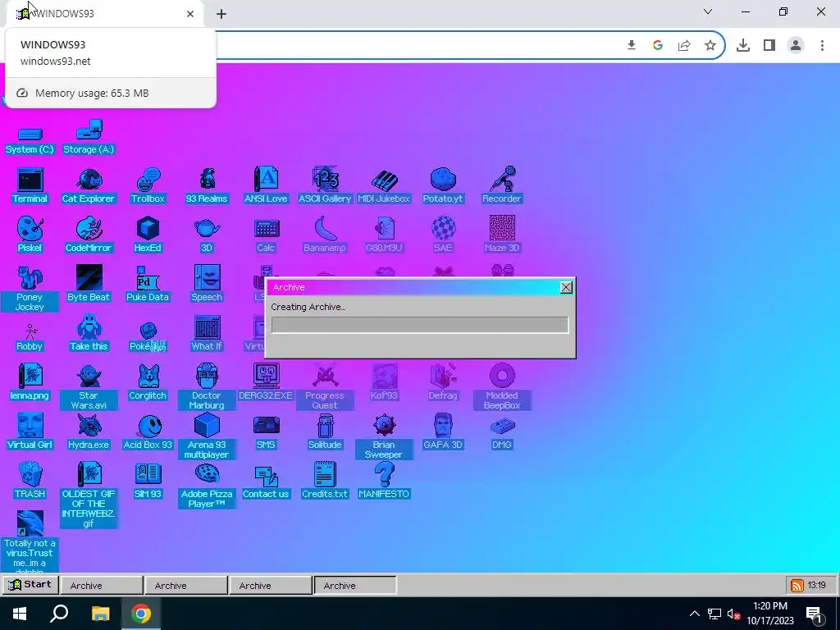Open lenna.png image file
This screenshot has height=630, width=840.
point(30,382)
